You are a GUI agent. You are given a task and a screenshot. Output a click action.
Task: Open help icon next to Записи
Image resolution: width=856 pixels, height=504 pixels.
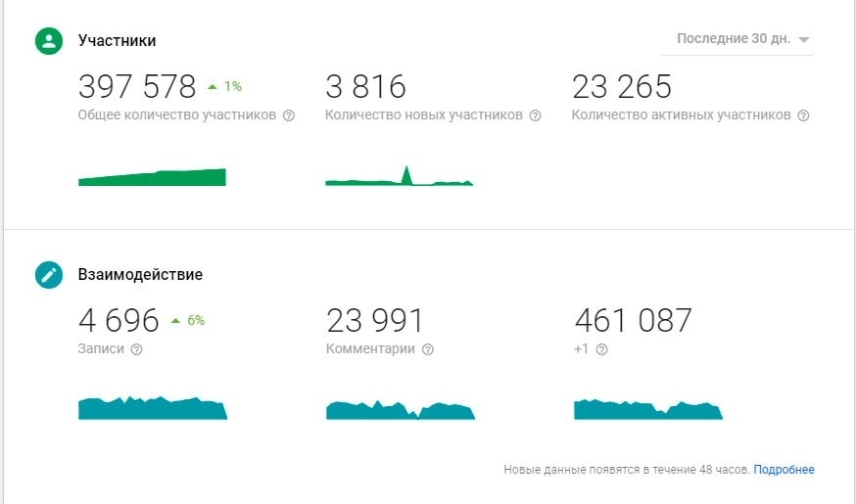click(x=136, y=349)
